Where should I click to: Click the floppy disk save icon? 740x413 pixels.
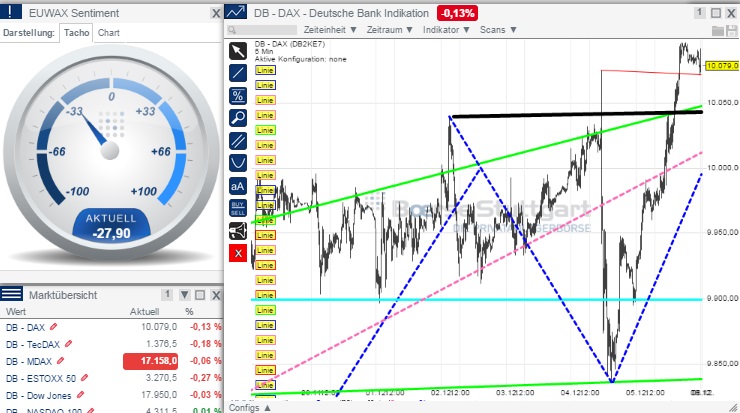click(732, 31)
